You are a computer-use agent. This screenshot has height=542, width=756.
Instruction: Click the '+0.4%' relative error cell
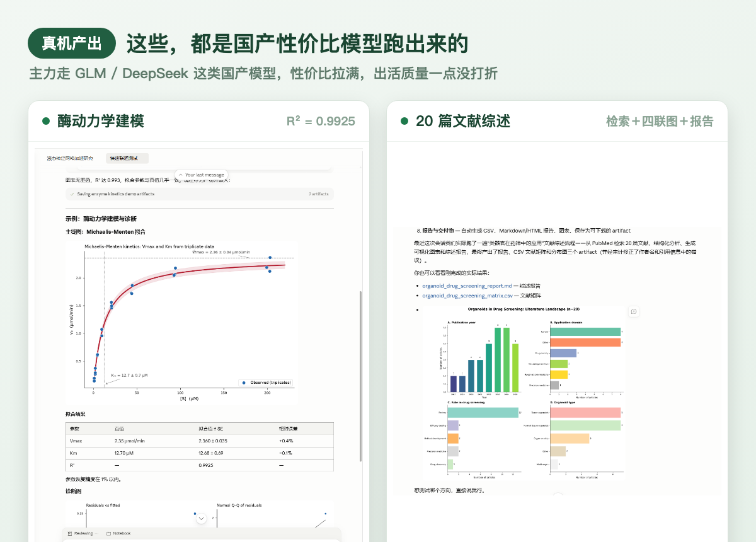(286, 441)
